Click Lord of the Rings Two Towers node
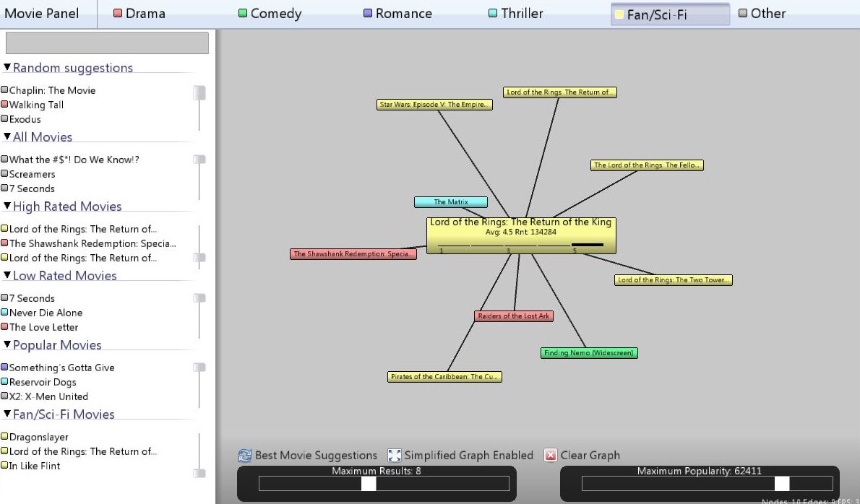Image resolution: width=860 pixels, height=504 pixels. [x=674, y=280]
